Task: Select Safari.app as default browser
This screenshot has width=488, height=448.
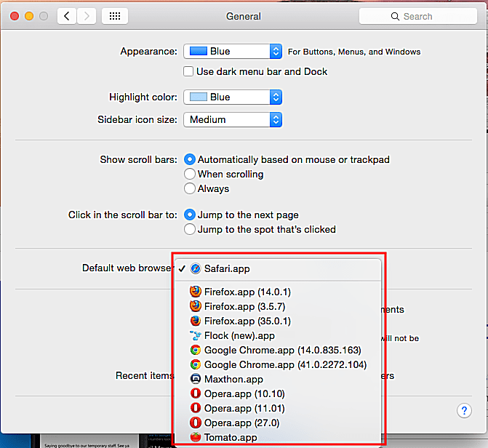Action: coord(278,268)
